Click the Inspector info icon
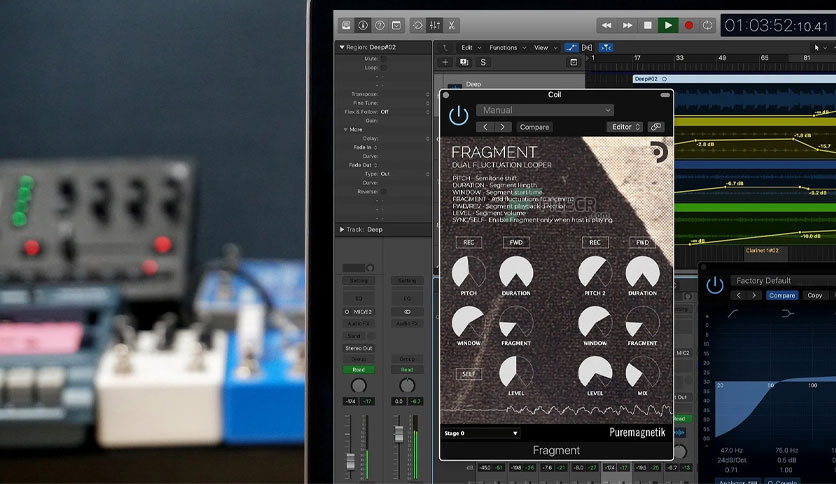 [x=363, y=25]
